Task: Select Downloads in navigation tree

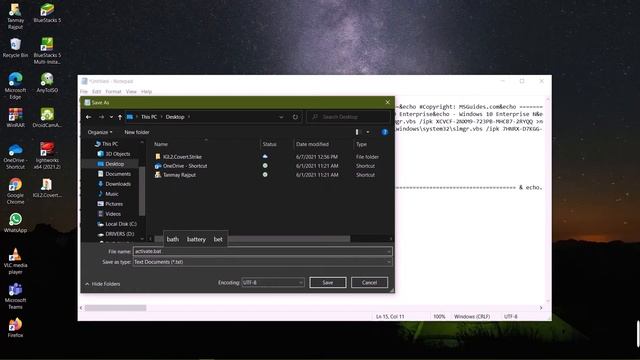Action: (118, 184)
